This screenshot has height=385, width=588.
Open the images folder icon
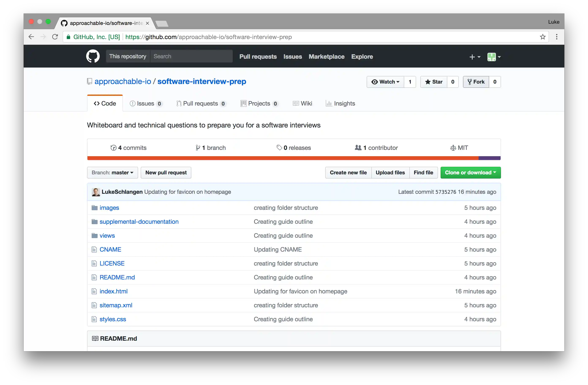point(95,208)
